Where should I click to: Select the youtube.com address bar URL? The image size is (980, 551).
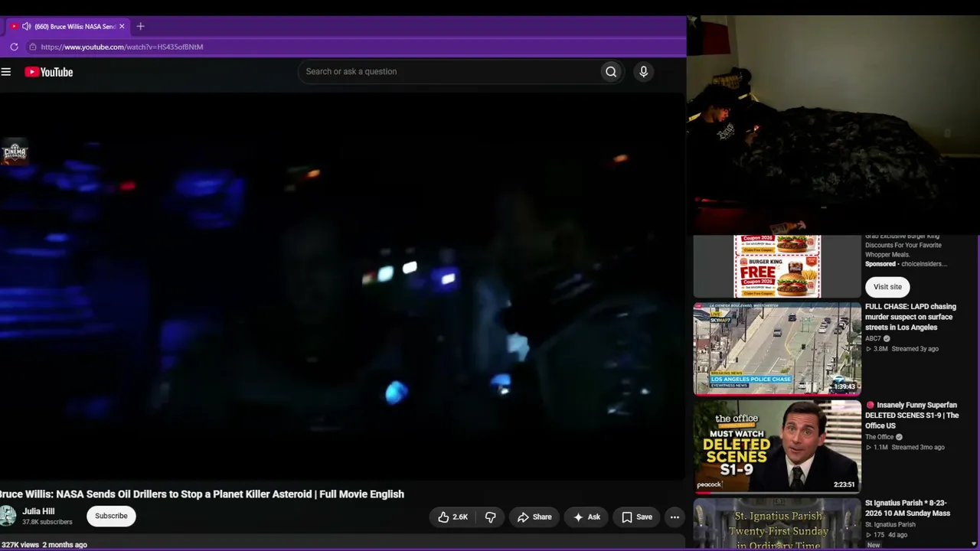(x=122, y=47)
